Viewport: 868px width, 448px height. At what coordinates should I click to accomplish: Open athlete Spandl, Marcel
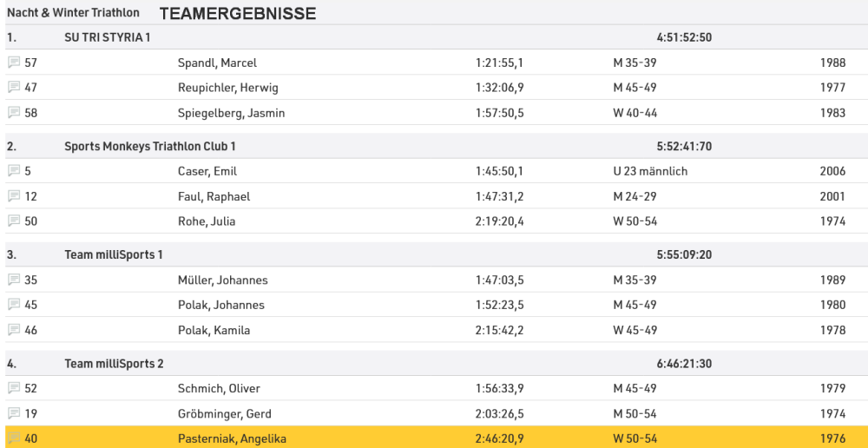[x=217, y=63]
